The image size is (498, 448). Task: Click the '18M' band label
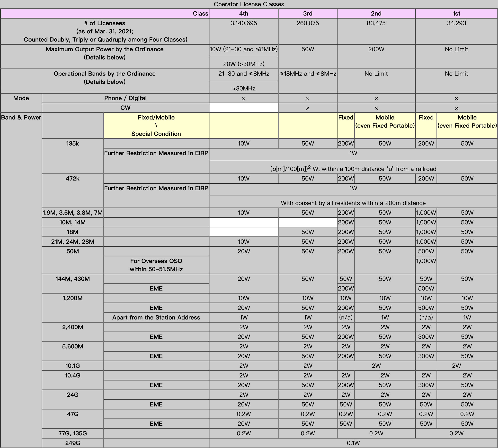[73, 232]
